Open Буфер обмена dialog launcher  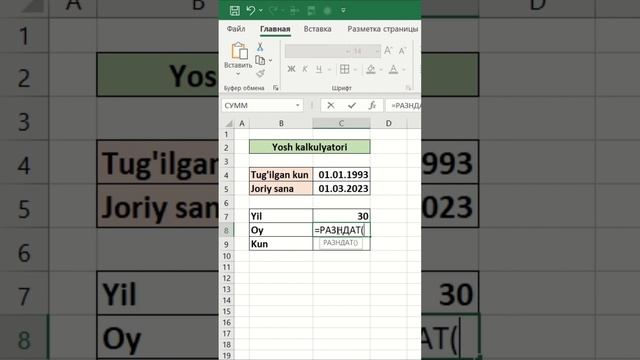[x=276, y=88]
